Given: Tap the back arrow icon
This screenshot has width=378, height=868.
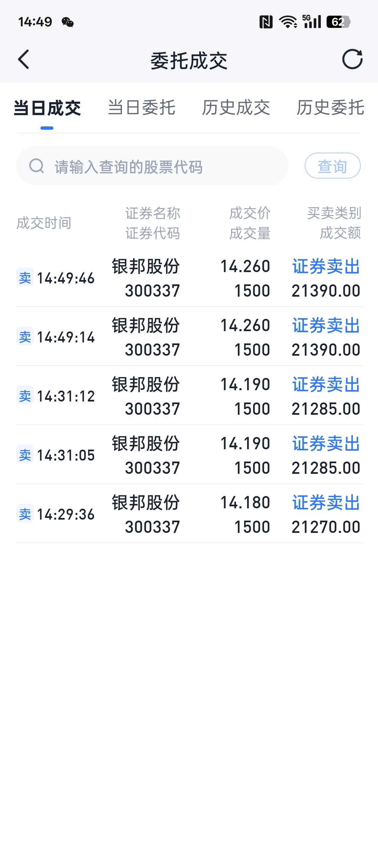Looking at the screenshot, I should pos(24,60).
